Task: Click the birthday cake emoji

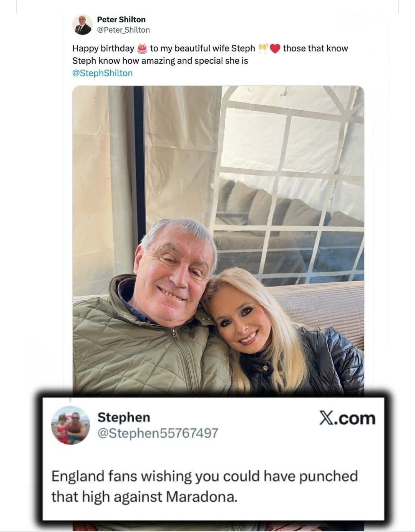Action: [x=142, y=48]
